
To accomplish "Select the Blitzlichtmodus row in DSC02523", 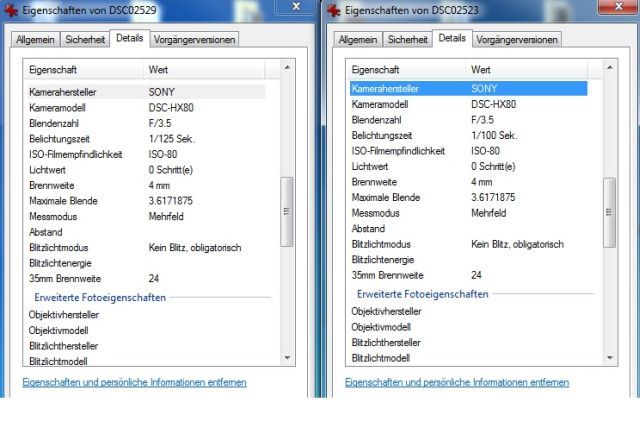I will click(469, 244).
